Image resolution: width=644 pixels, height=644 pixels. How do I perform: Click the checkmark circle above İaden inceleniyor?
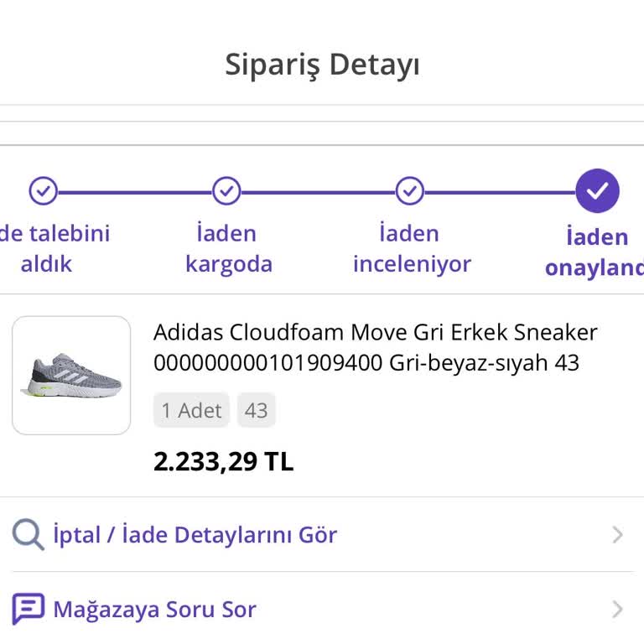[x=409, y=191]
